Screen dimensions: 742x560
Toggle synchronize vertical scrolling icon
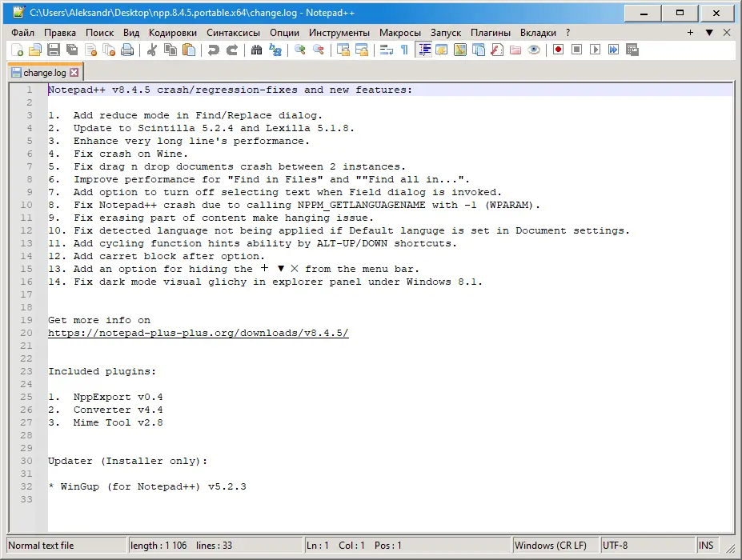(x=343, y=50)
